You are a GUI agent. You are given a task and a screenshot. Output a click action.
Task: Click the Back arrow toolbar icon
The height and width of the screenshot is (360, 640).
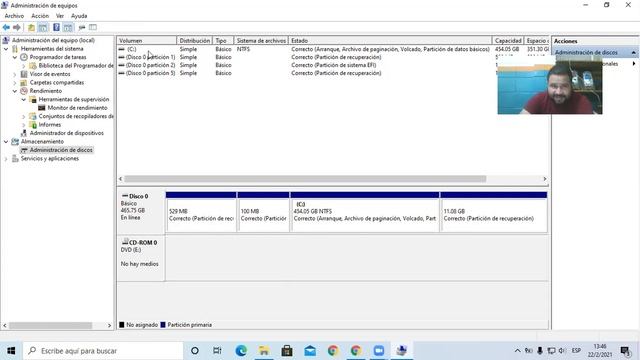(x=6, y=27)
